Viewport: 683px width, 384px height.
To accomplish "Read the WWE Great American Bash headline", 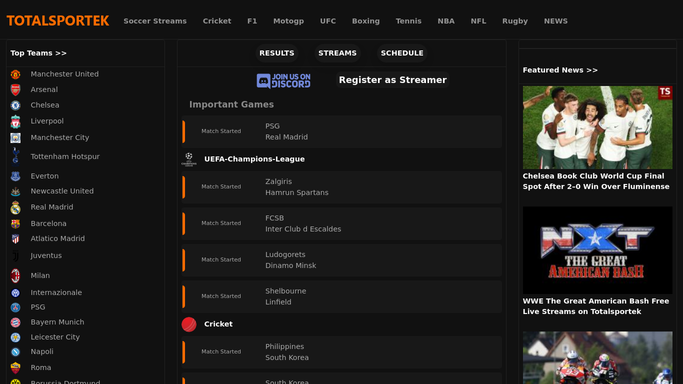I will tap(595, 307).
